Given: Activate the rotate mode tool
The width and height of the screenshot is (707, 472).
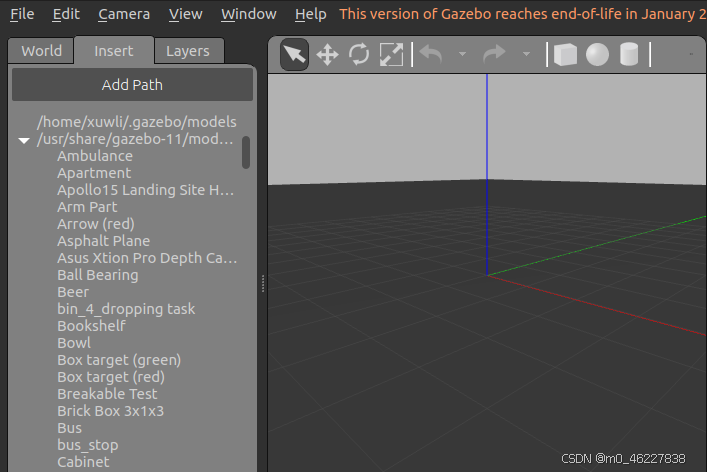Looking at the screenshot, I should [359, 54].
